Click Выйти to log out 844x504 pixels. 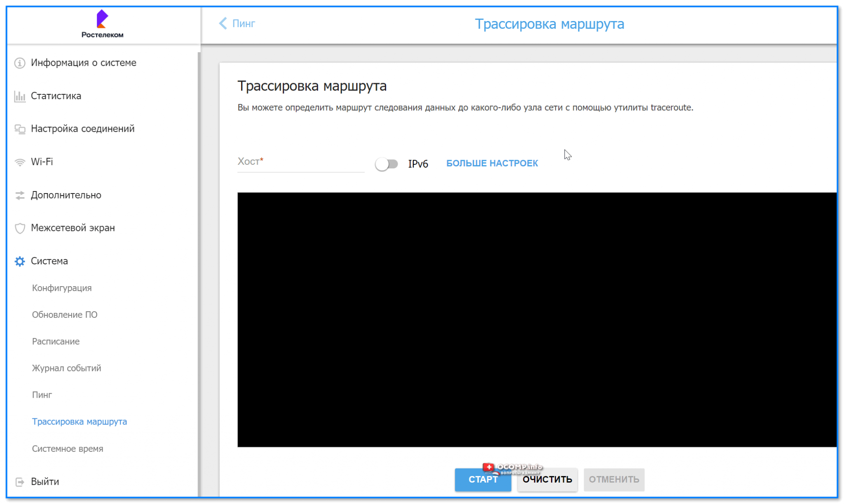[x=45, y=481]
